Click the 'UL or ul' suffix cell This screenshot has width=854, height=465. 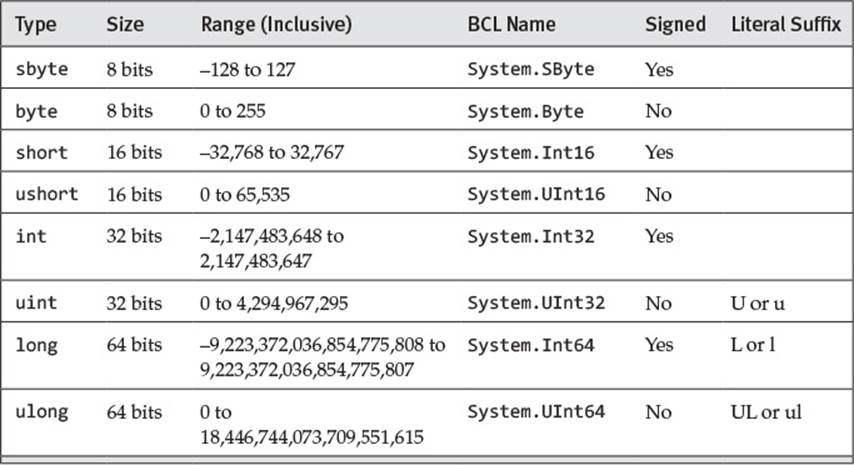pos(766,412)
